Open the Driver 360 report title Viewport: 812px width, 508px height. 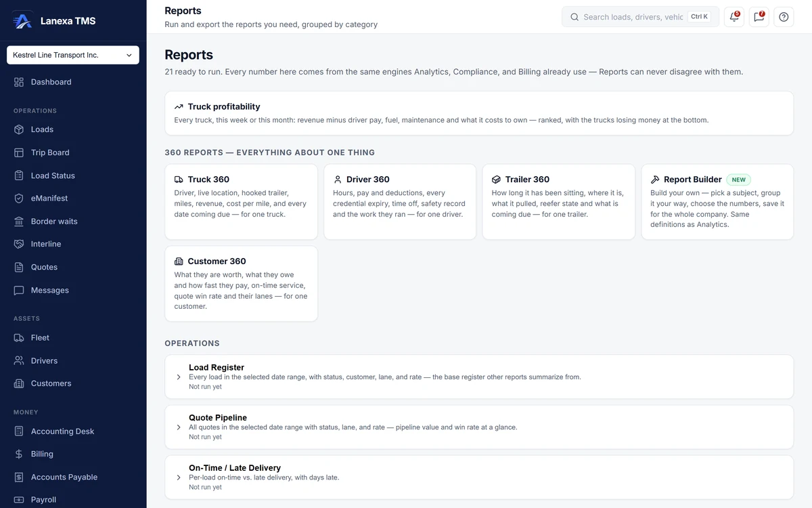368,179
